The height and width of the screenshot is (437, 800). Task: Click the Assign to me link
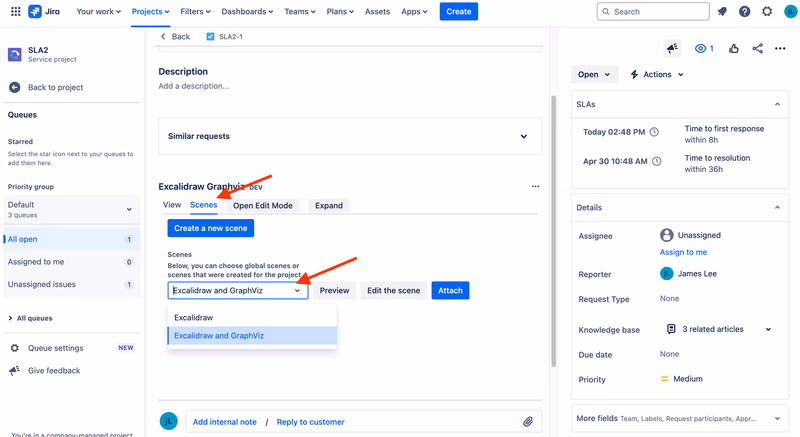point(683,252)
